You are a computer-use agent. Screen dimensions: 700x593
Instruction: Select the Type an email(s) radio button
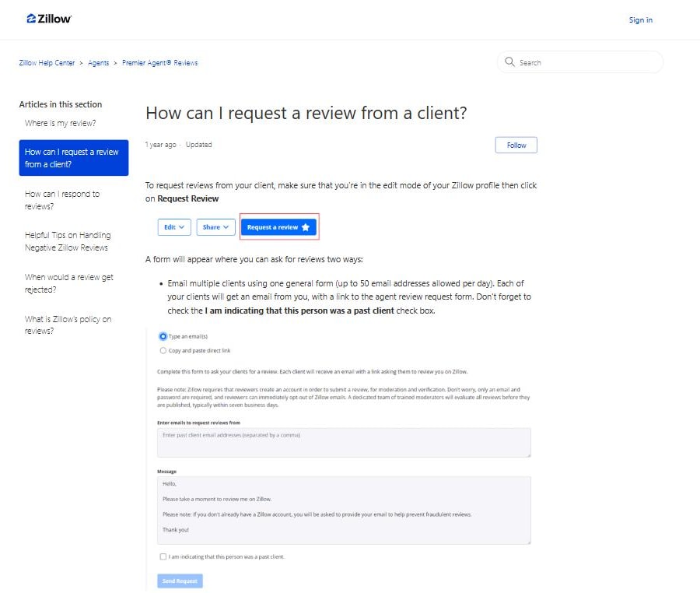[163, 336]
